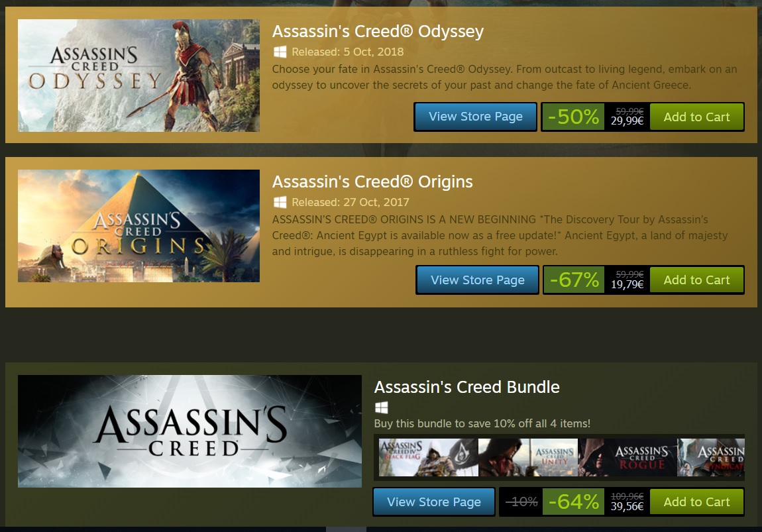Open the Assassin's Creed Odyssey title link

coord(378,31)
